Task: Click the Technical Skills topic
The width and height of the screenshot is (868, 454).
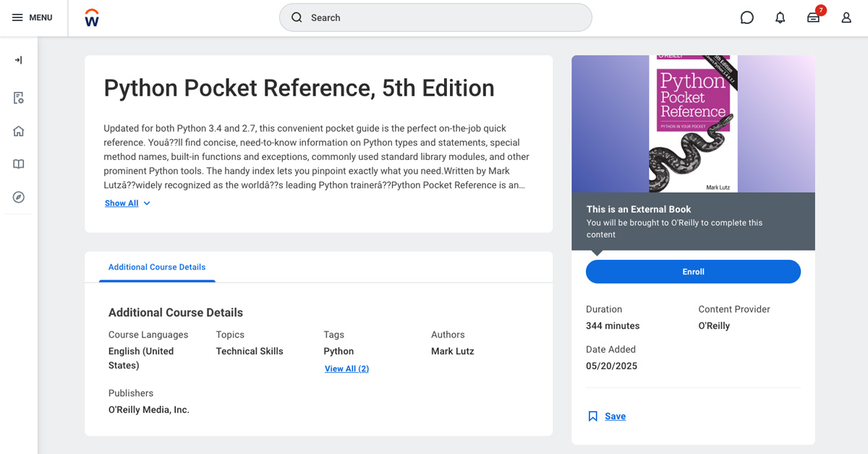Action: 250,351
